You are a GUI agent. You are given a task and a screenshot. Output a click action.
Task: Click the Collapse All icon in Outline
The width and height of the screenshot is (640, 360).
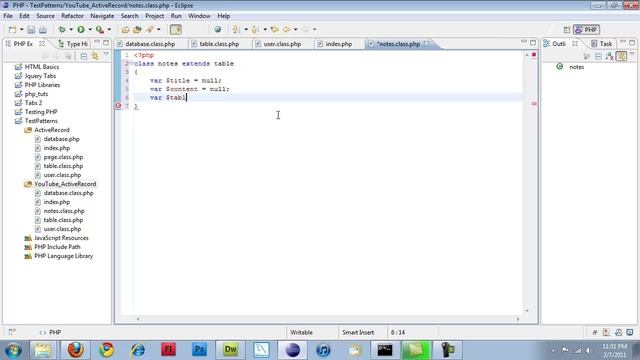tap(598, 56)
